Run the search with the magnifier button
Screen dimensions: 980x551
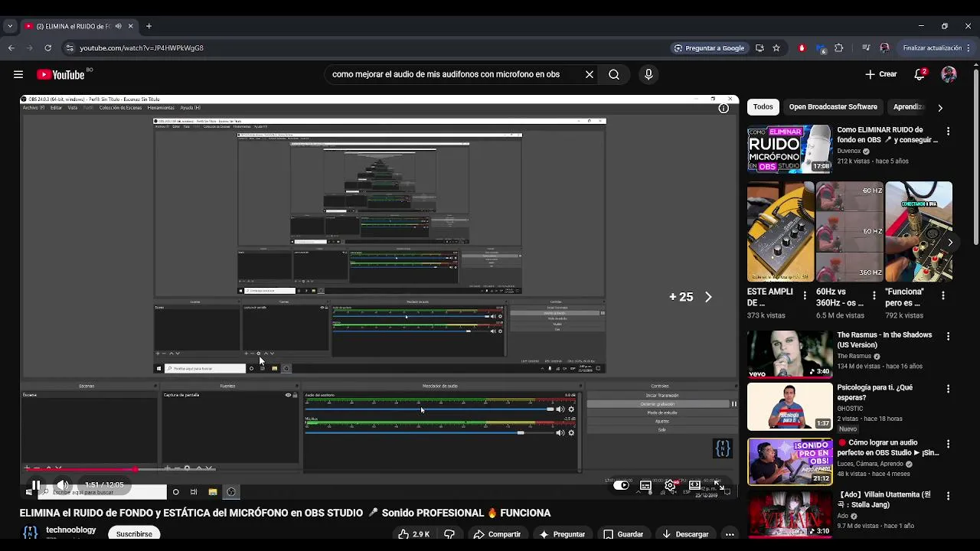(x=614, y=74)
